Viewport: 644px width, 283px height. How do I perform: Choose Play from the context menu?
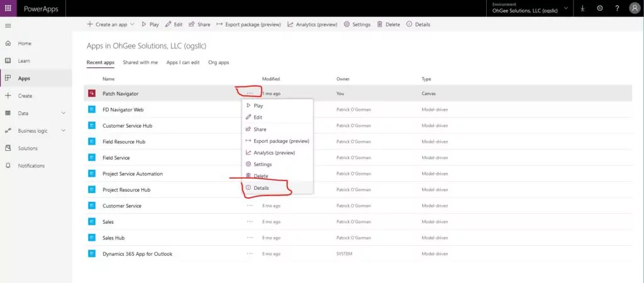coord(277,106)
